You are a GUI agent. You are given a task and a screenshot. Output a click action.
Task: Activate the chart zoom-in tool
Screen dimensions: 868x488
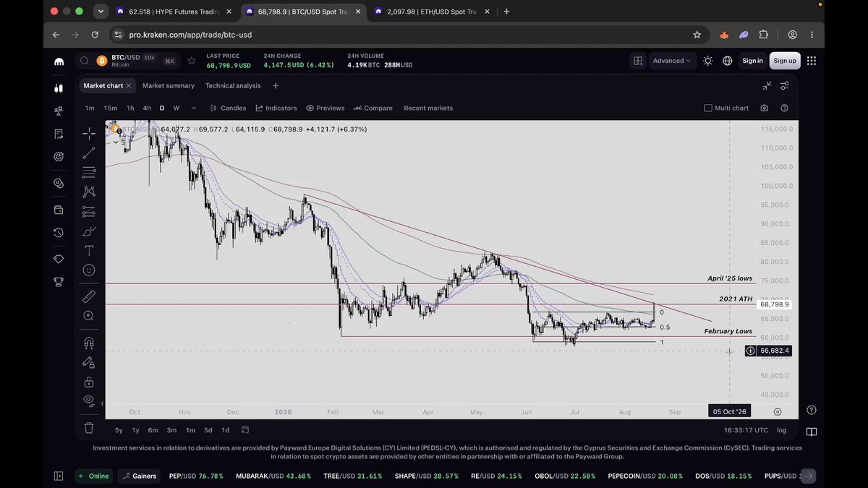click(x=89, y=316)
